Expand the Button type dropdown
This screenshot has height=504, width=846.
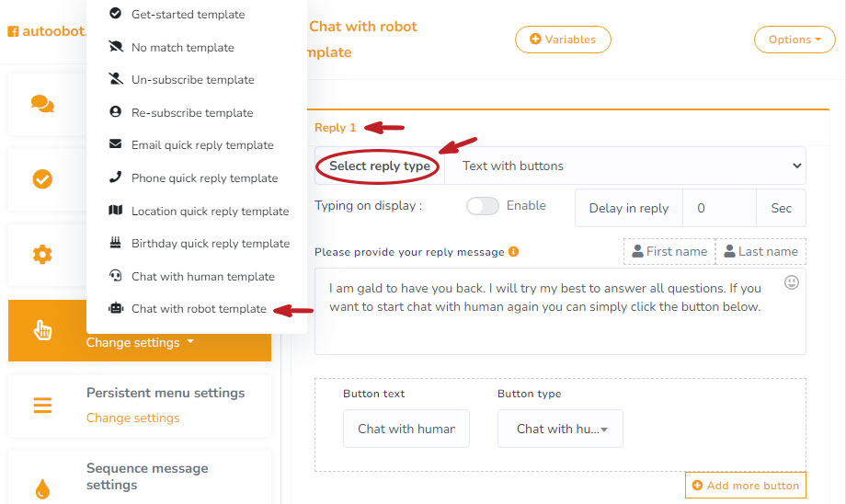[x=560, y=429]
